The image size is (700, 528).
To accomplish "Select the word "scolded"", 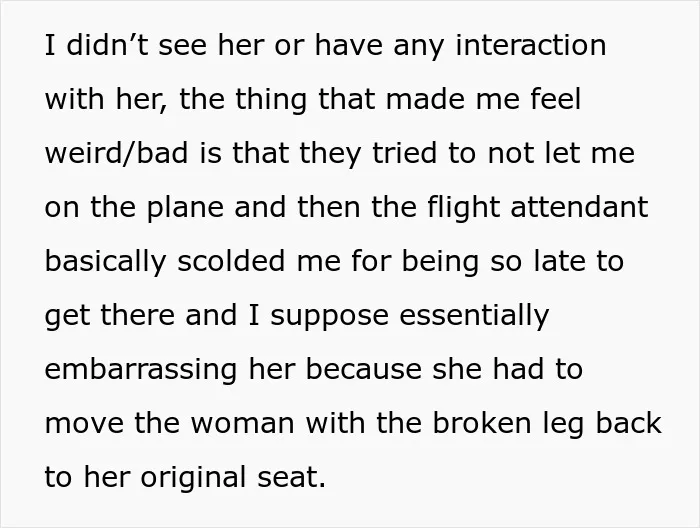I will 231,262.
